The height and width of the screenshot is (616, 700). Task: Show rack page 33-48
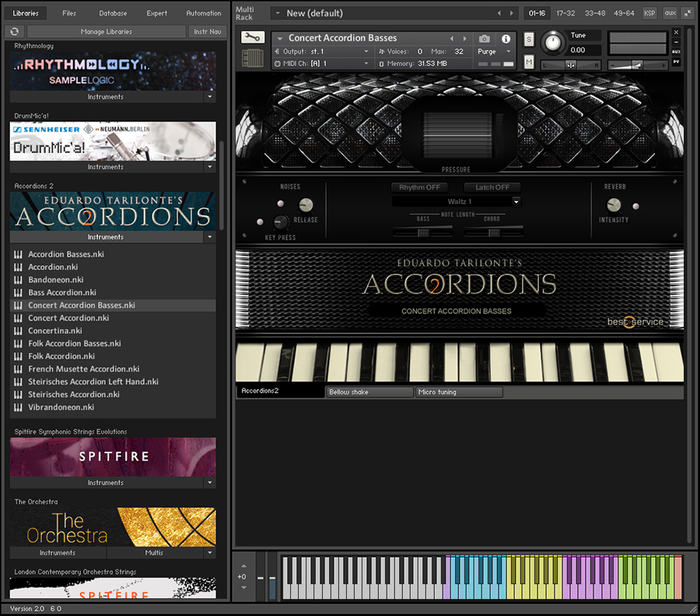tap(595, 13)
